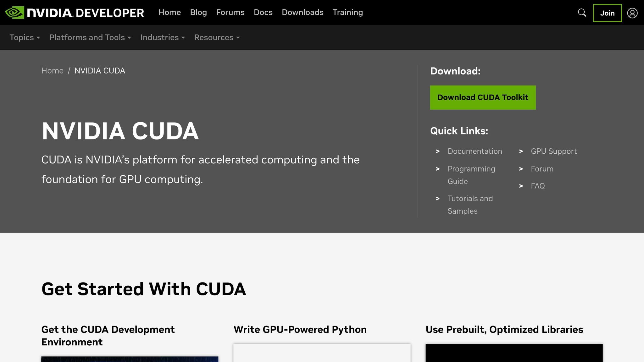Open the CUDA Forum quick link
This screenshot has width=644, height=362.
[x=541, y=169]
